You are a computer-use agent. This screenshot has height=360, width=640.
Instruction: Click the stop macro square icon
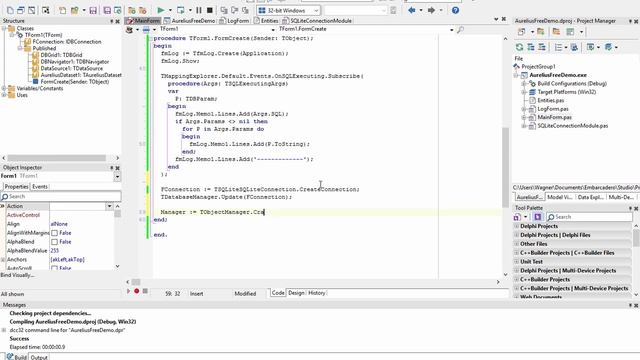145,291
